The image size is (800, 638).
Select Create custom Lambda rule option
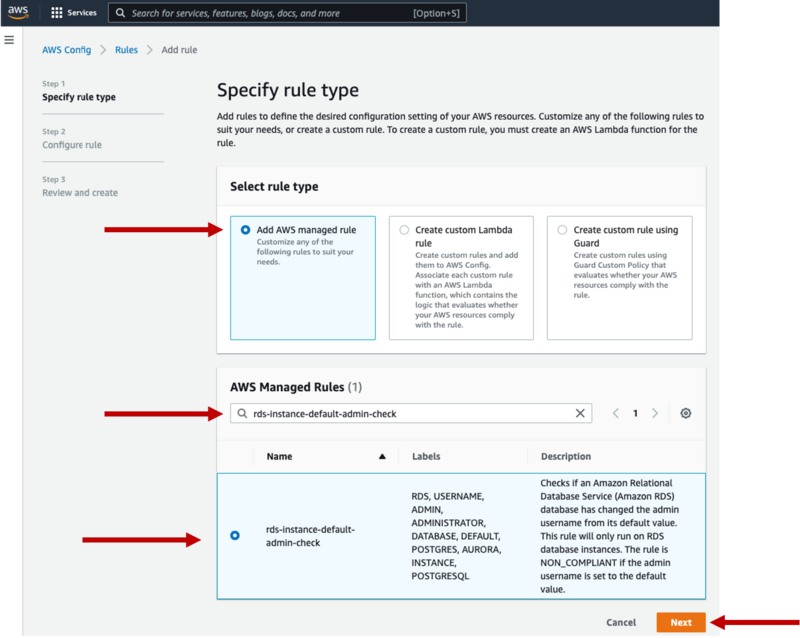(x=404, y=230)
